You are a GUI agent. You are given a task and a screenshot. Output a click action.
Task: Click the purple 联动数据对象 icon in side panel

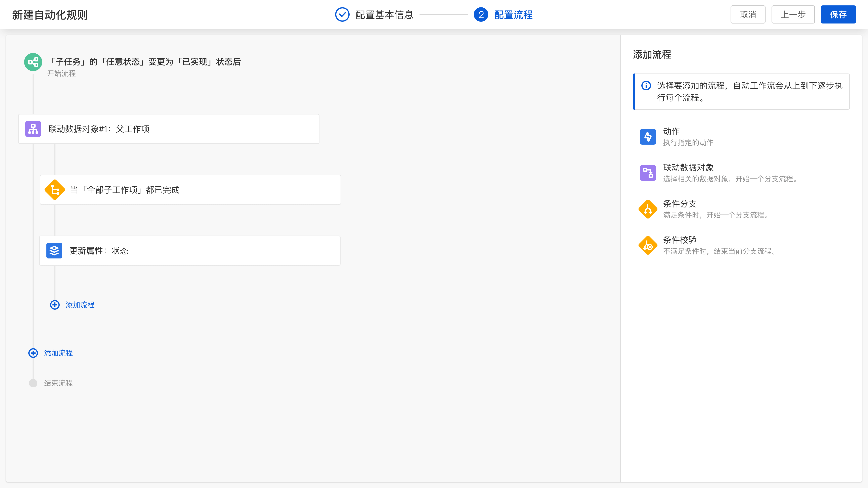tap(648, 173)
